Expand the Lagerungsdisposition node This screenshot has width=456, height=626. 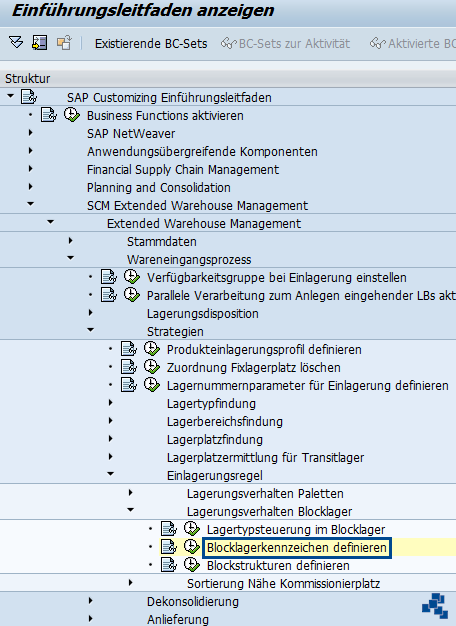(x=91, y=313)
